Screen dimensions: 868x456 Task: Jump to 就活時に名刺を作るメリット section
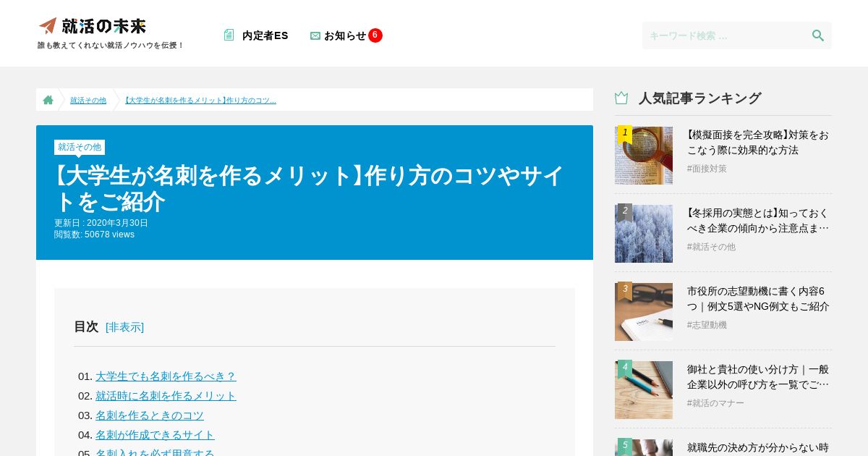pos(166,396)
